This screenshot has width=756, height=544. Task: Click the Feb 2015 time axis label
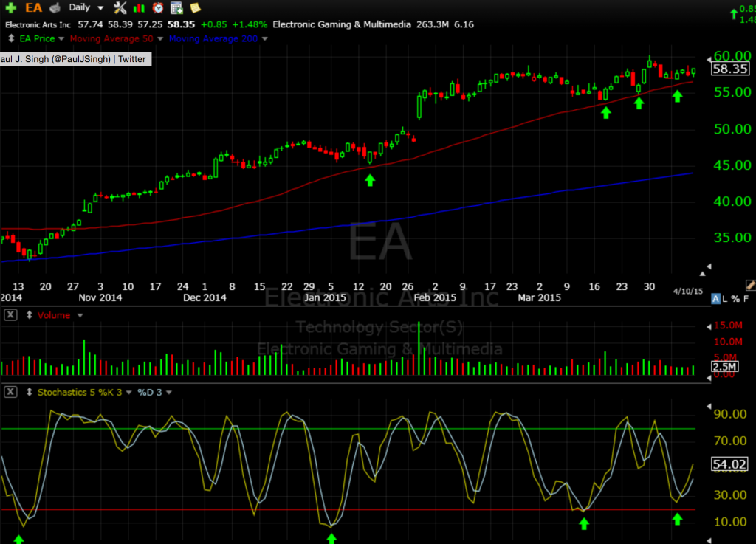[435, 297]
